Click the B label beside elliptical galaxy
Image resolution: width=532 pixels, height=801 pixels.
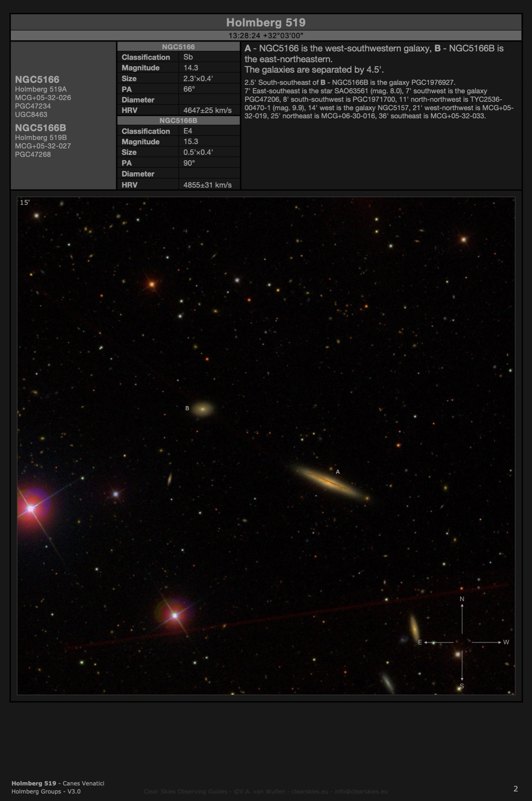click(187, 408)
